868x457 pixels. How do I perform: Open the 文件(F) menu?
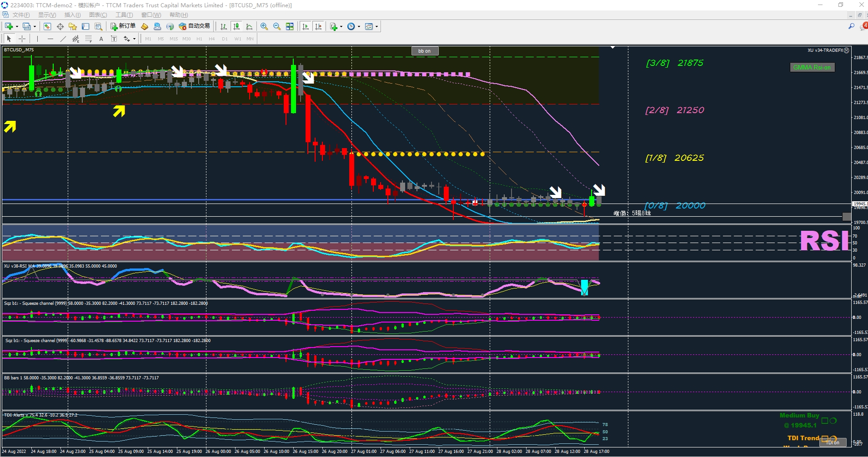[21, 15]
